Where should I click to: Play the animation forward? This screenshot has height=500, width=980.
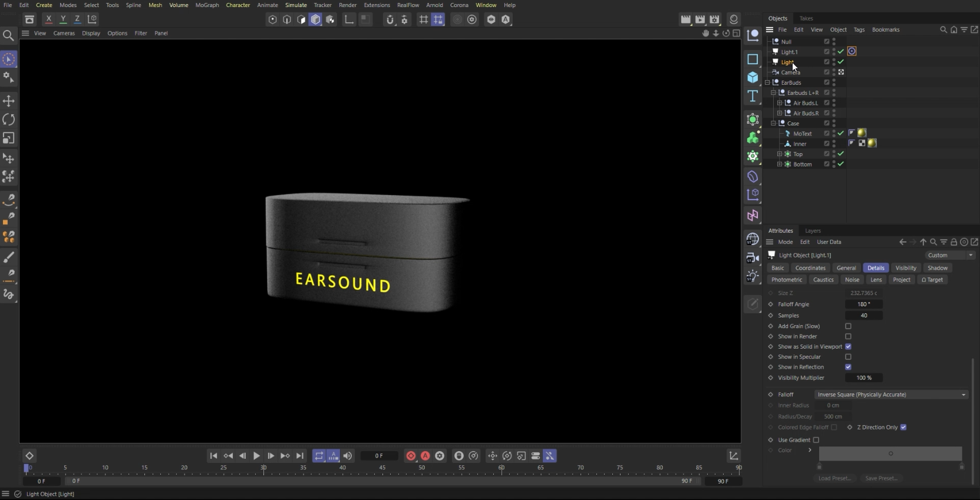point(256,456)
